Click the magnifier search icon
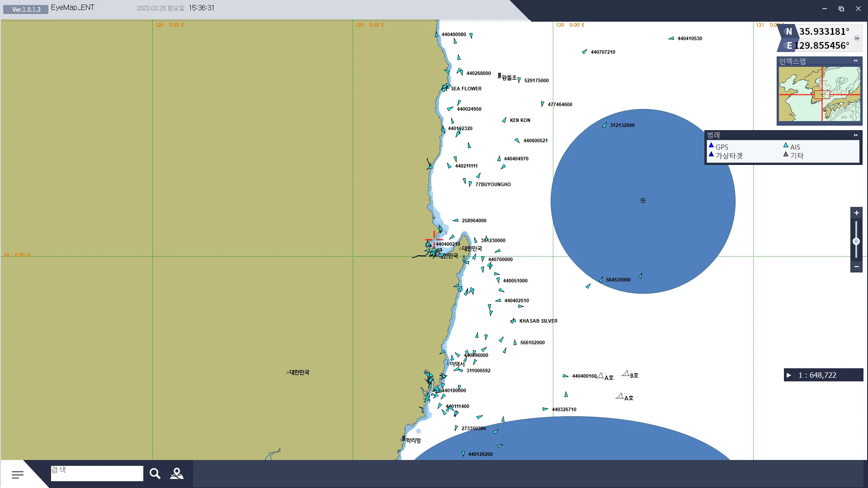The image size is (868, 488). [155, 474]
